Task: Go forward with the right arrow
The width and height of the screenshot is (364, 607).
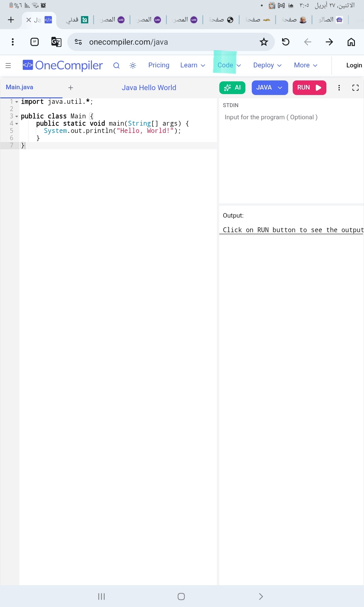Action: (x=329, y=42)
